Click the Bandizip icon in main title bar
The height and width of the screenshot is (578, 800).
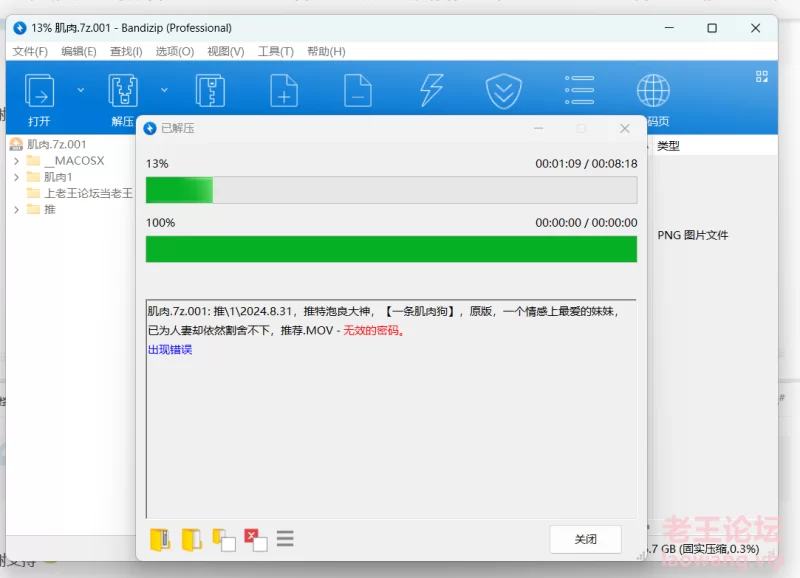[x=20, y=28]
